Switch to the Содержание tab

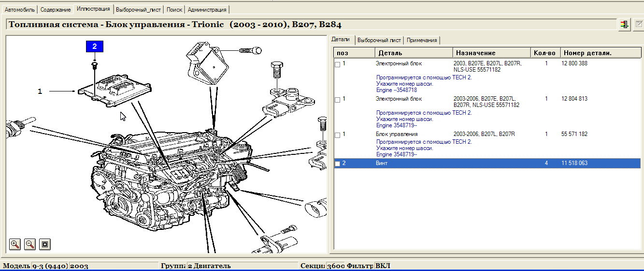pos(56,10)
